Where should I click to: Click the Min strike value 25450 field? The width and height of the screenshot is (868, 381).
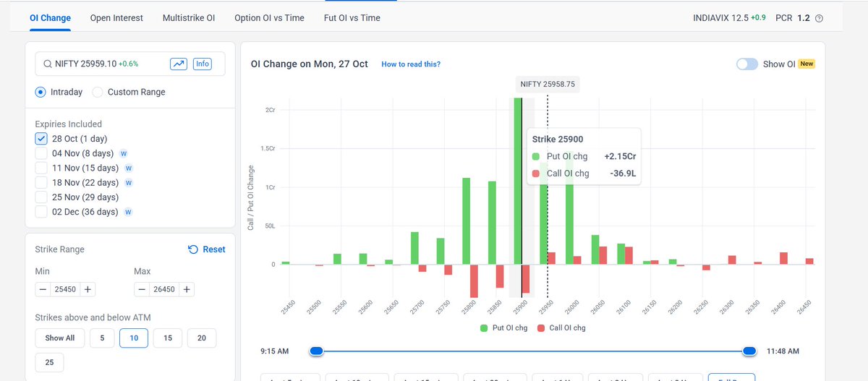point(65,289)
